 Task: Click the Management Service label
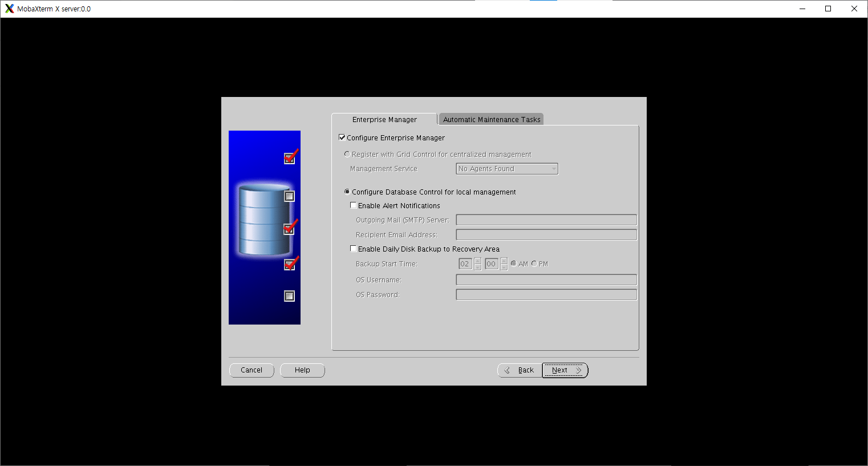pos(383,169)
